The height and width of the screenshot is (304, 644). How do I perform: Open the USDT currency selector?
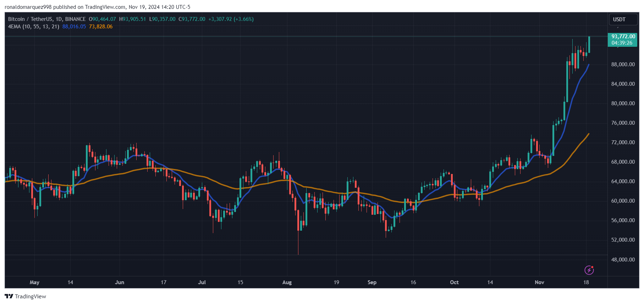pos(623,19)
